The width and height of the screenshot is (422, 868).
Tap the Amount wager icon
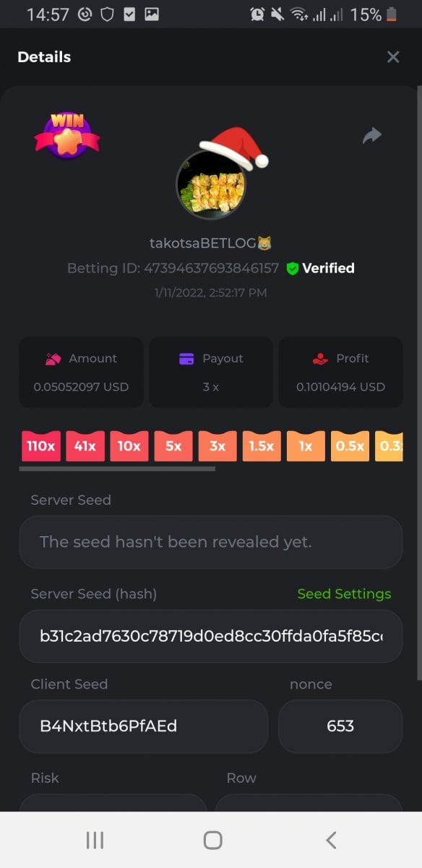53,359
